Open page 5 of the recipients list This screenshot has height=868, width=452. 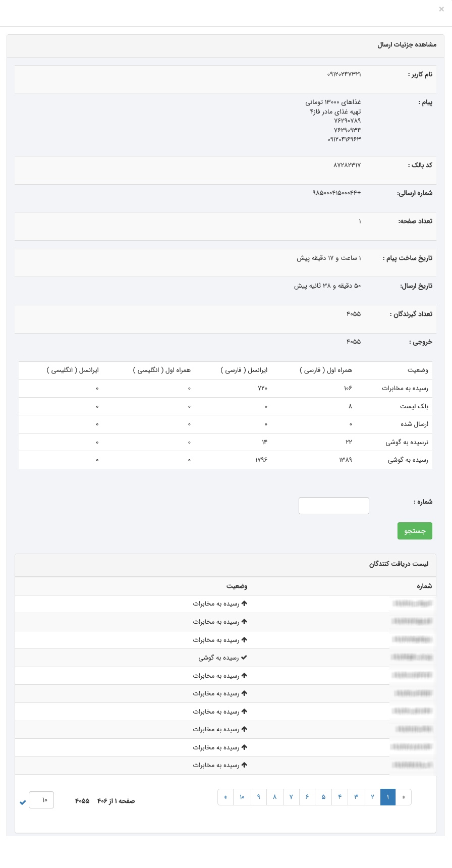[x=323, y=797]
